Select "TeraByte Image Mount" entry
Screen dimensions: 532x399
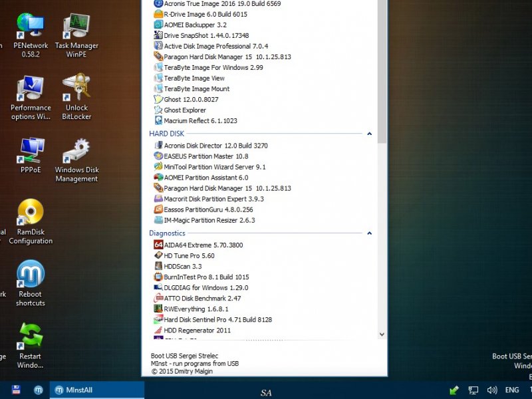pos(197,89)
